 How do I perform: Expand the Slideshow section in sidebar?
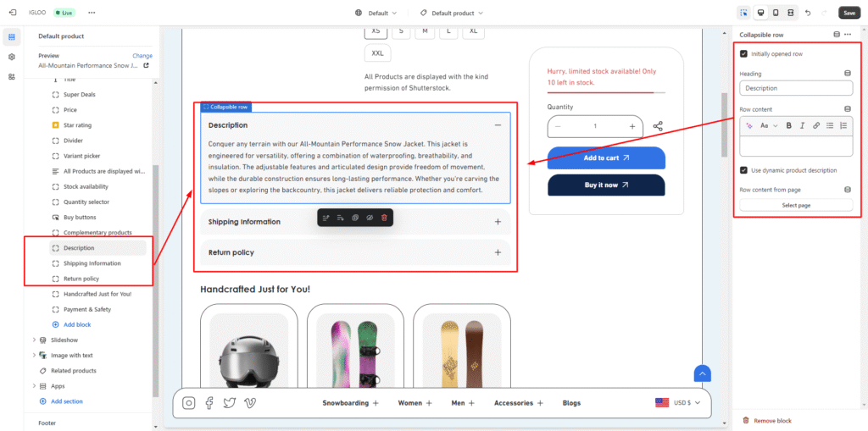pyautogui.click(x=34, y=340)
